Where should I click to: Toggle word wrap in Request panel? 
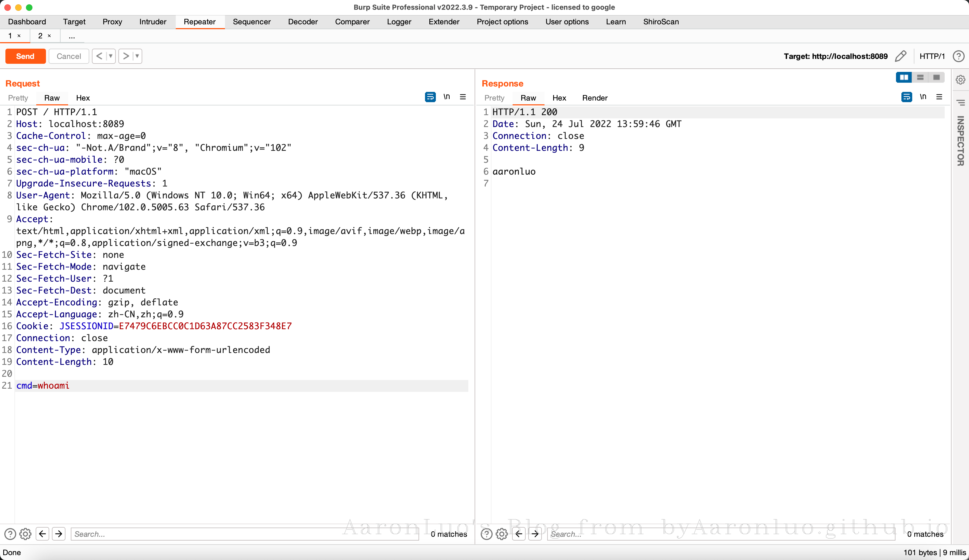coord(430,97)
